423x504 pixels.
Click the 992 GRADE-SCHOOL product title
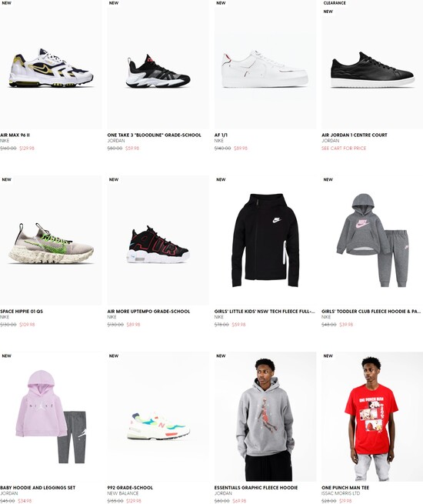(130, 488)
